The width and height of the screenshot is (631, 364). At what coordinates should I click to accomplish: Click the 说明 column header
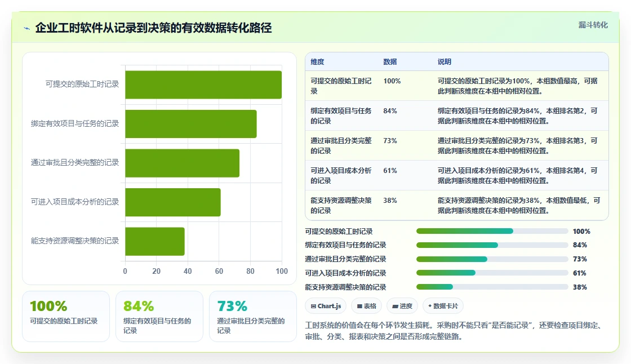point(445,61)
